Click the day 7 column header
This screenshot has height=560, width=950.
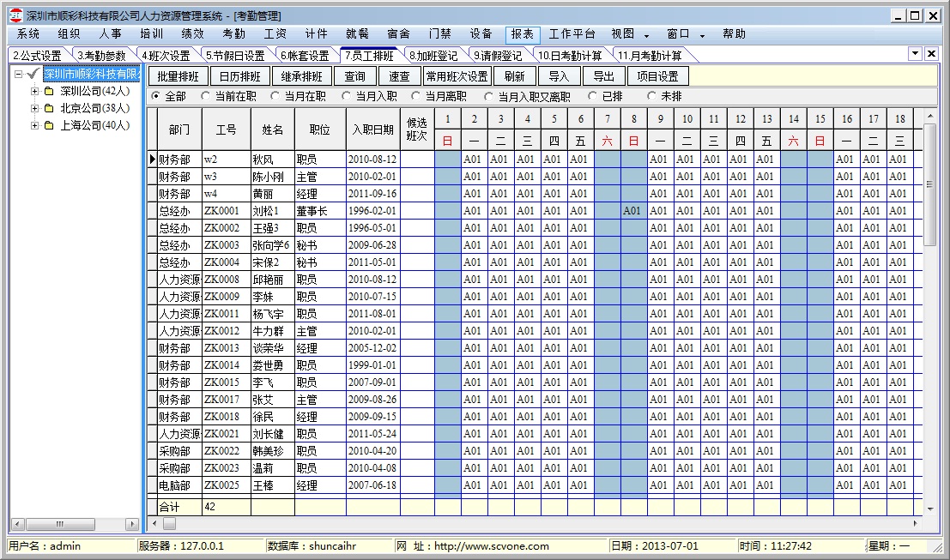[x=607, y=118]
